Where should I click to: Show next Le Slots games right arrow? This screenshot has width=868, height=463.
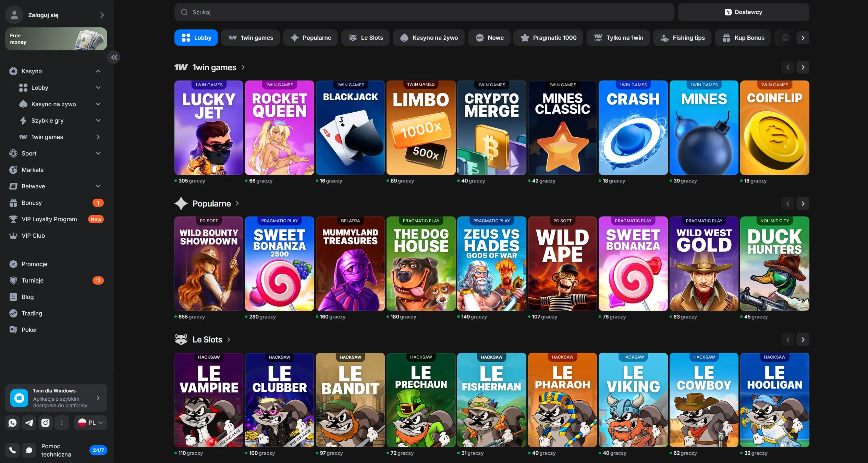coord(803,340)
